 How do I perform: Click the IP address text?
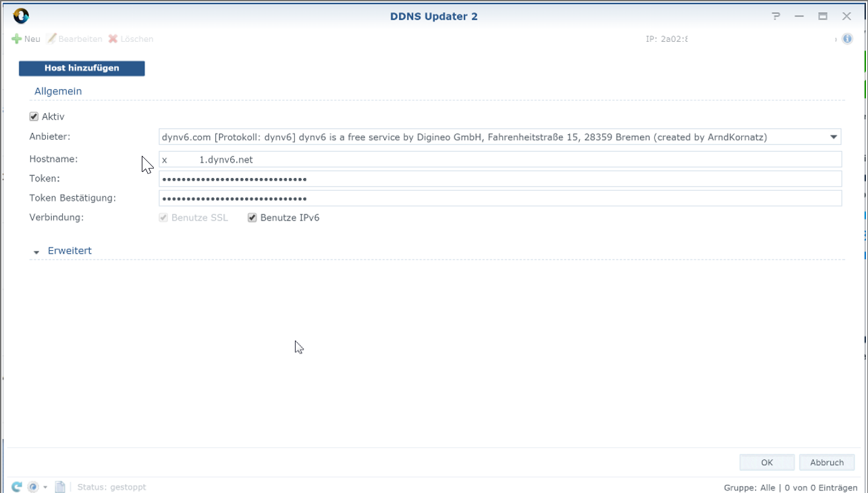667,39
